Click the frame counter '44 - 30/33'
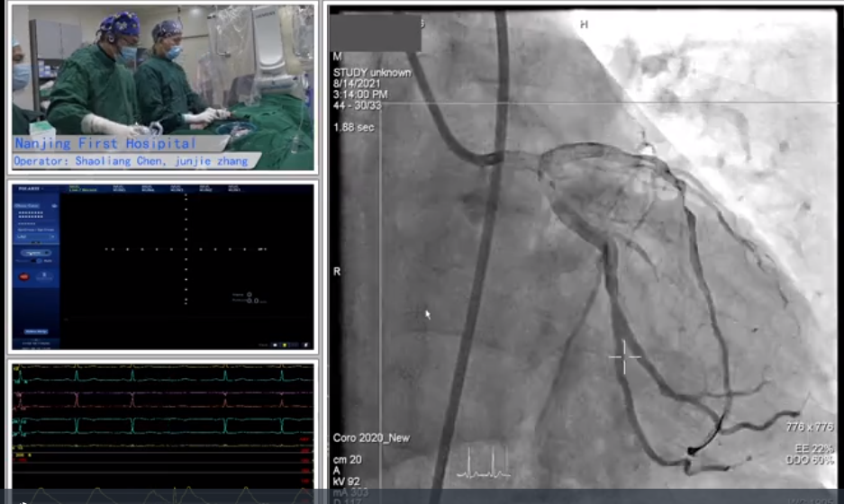 click(357, 105)
